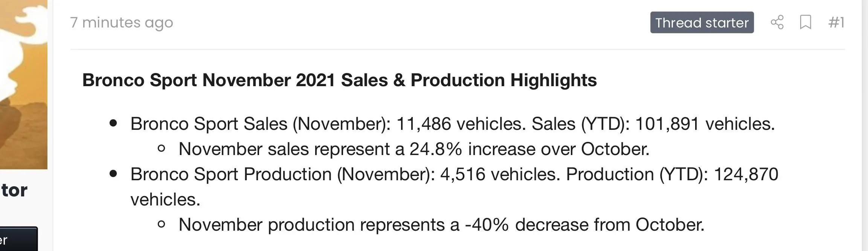This screenshot has width=868, height=251.
Task: Click the word 'vehicles.' on the wrapped line
Action: (165, 199)
